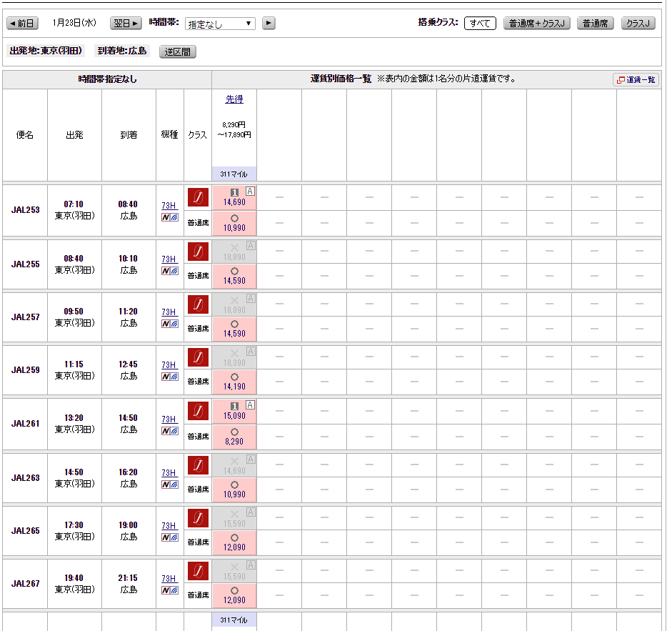Viewport: 672px width, 631px height.
Task: Select クラスJ class filter
Action: [x=638, y=23]
